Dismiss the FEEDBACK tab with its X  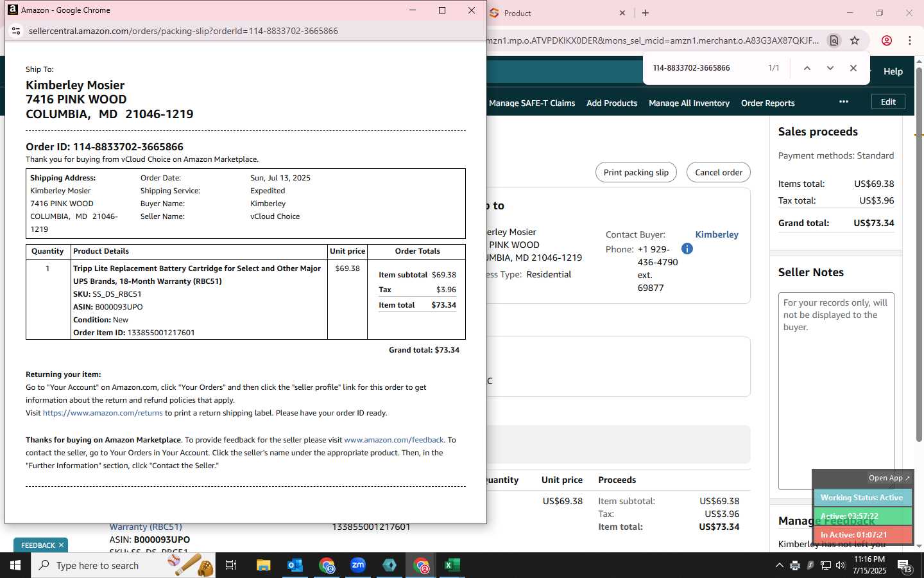coord(62,545)
